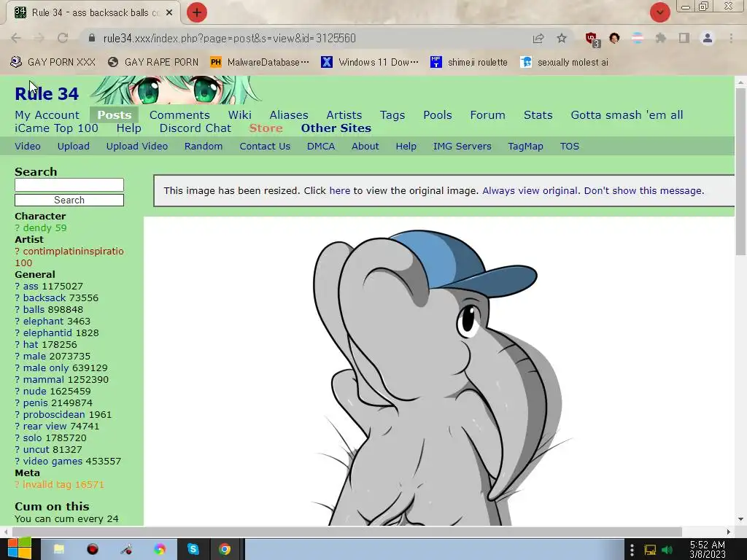Go back to the previous page
The width and height of the screenshot is (747, 560).
coord(16,38)
